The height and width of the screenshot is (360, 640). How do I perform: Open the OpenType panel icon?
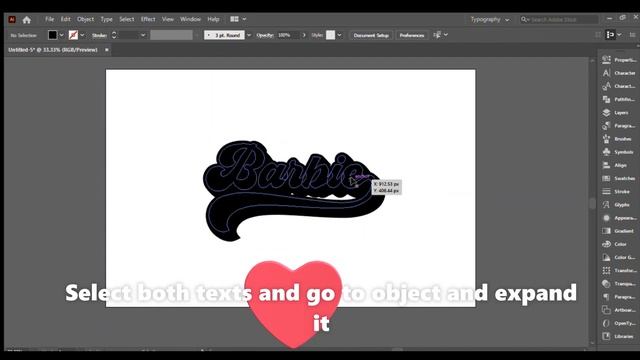[x=607, y=323]
